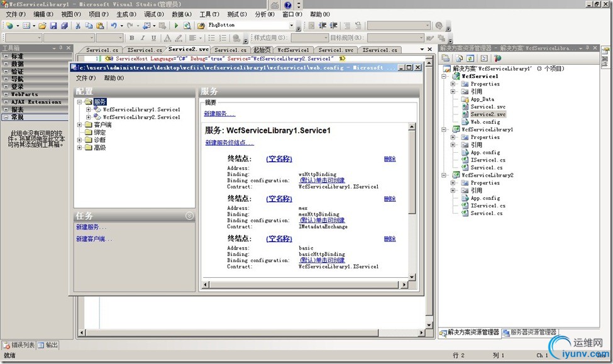Screen dimensions: 613x364
Task: Click the Open File folder icon
Action: pyautogui.click(x=42, y=26)
